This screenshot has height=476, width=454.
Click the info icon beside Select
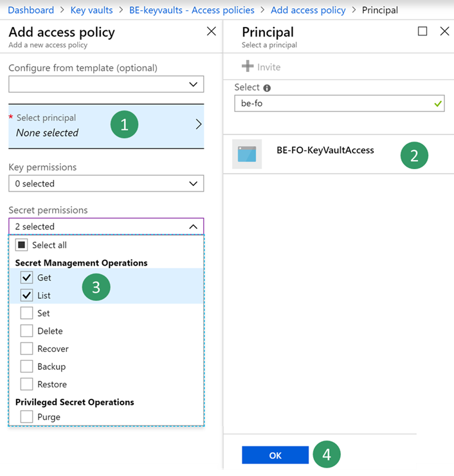point(267,88)
